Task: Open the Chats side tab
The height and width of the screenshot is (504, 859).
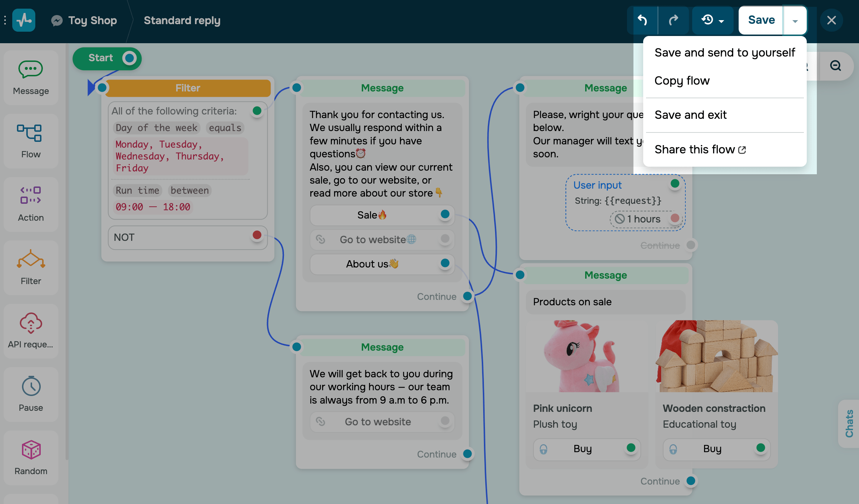Action: 849,424
